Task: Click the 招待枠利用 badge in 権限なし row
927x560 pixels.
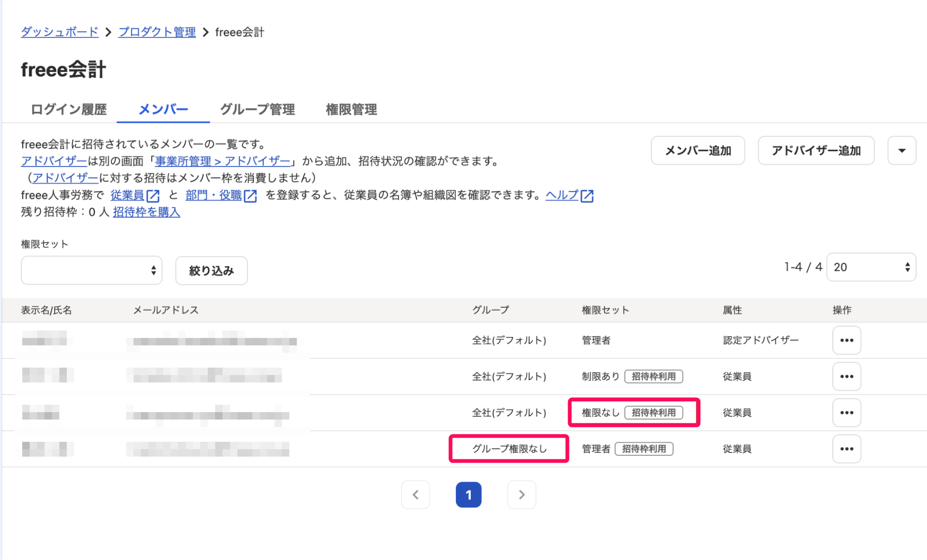Action: coord(654,413)
